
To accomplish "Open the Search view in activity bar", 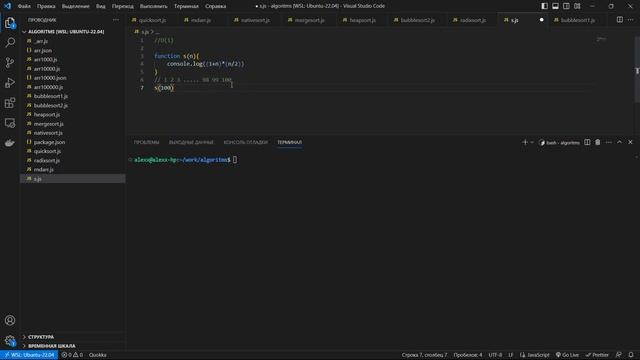I will coord(10,42).
